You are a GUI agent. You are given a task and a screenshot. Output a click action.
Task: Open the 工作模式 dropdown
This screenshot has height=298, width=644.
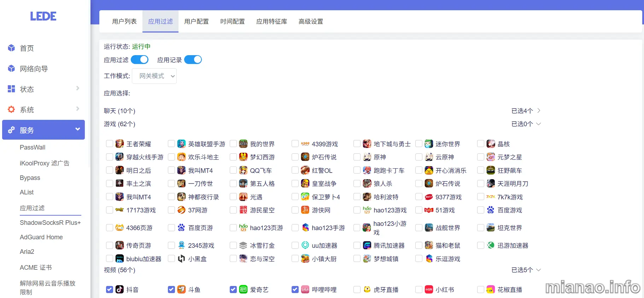[x=154, y=76]
